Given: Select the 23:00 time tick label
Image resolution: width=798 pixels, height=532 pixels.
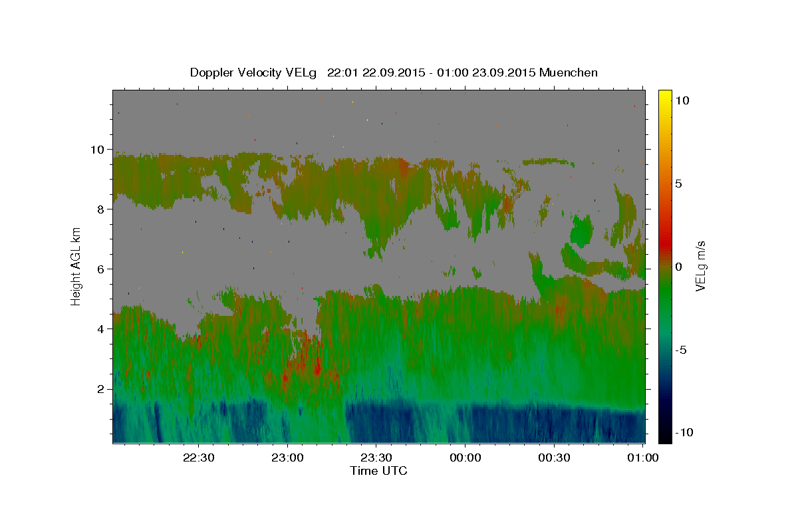Looking at the screenshot, I should (x=287, y=458).
